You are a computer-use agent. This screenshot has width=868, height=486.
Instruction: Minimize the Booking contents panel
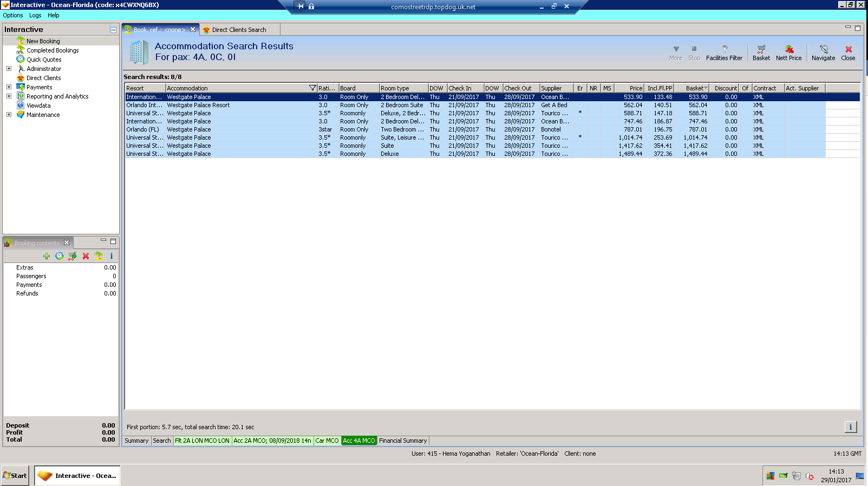103,240
